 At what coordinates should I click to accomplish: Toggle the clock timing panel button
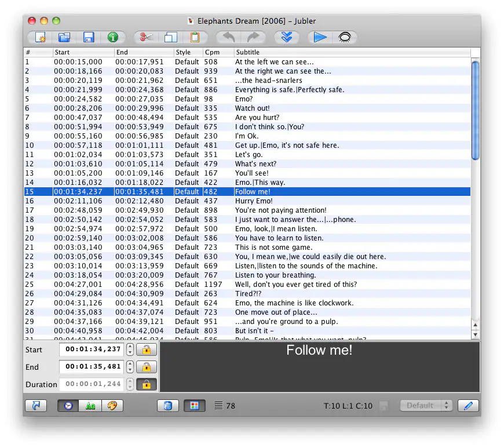(x=68, y=406)
